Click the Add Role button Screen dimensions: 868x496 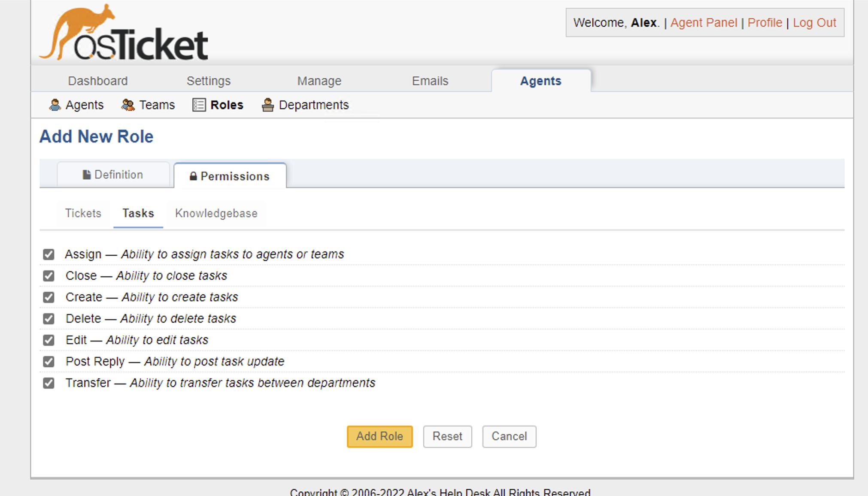pyautogui.click(x=379, y=436)
